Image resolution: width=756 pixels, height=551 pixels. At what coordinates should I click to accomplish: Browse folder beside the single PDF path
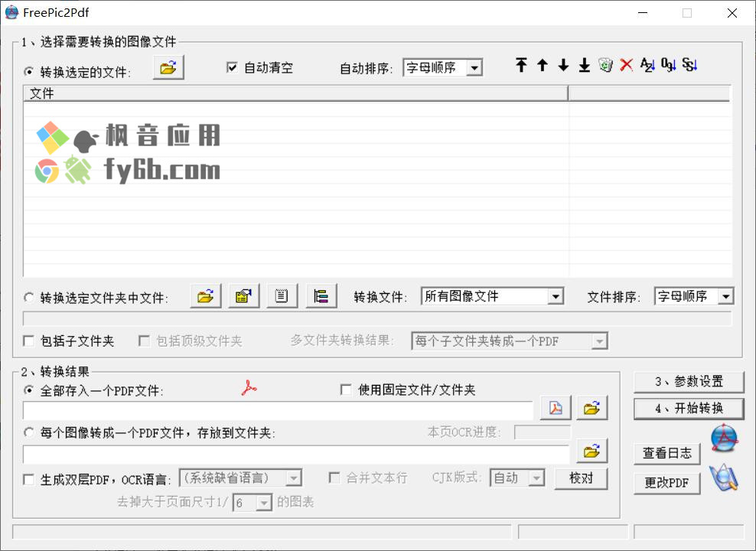click(x=591, y=408)
